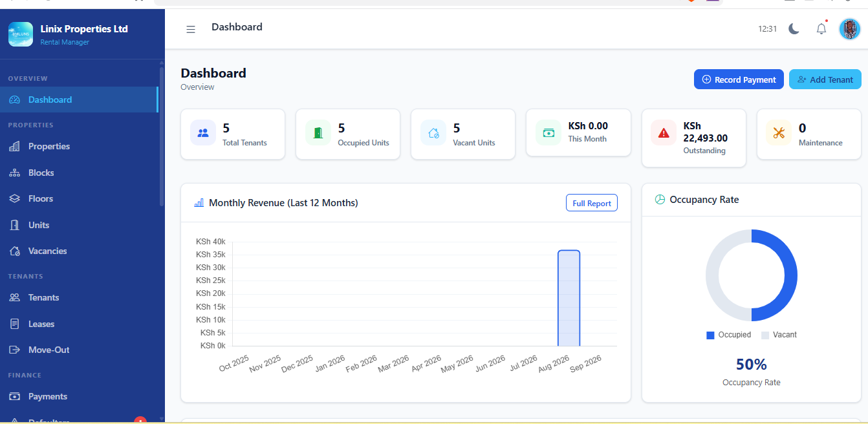This screenshot has width=868, height=424.
Task: Open Move-Out from sidebar
Action: (x=79, y=350)
